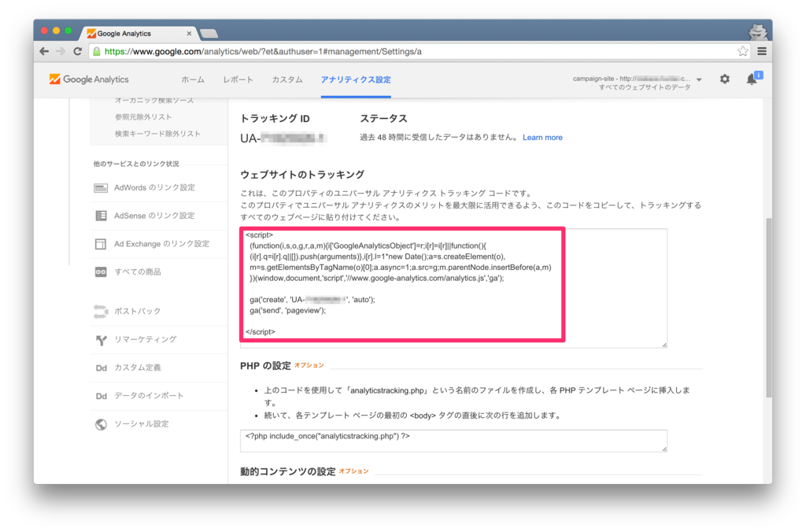Click the PHP の設定 heading
This screenshot has width=806, height=532.
click(x=265, y=366)
